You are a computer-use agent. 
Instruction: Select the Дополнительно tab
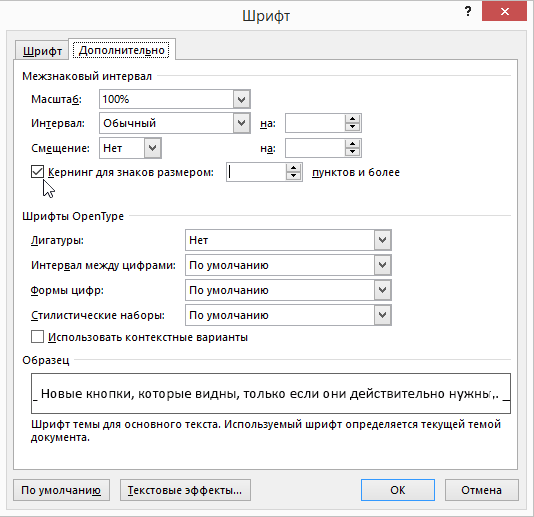point(122,50)
